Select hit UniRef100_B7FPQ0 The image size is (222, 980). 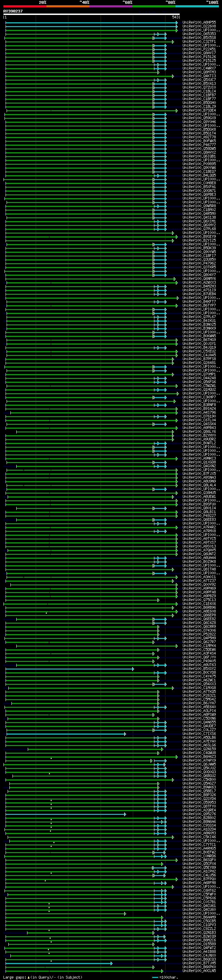199,879
